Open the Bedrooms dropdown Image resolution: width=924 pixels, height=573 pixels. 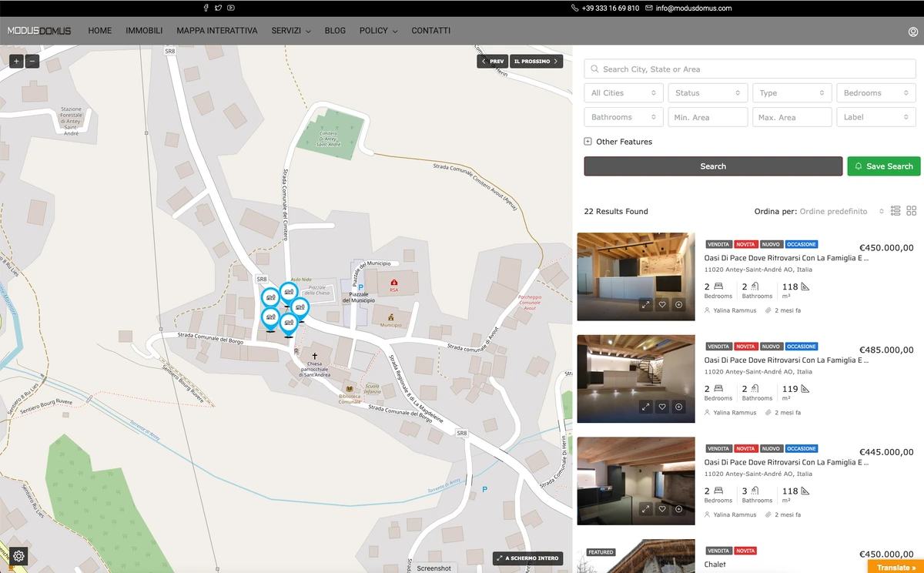pos(876,93)
